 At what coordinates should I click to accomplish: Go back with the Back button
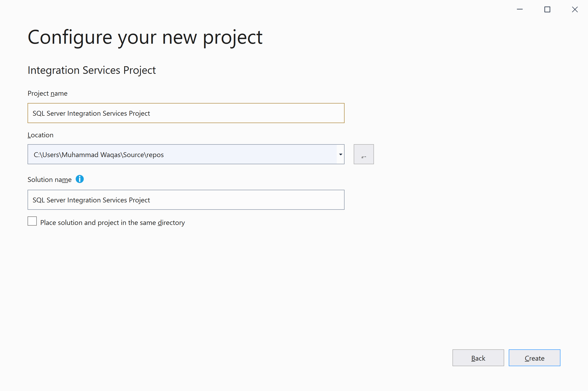[x=478, y=358]
